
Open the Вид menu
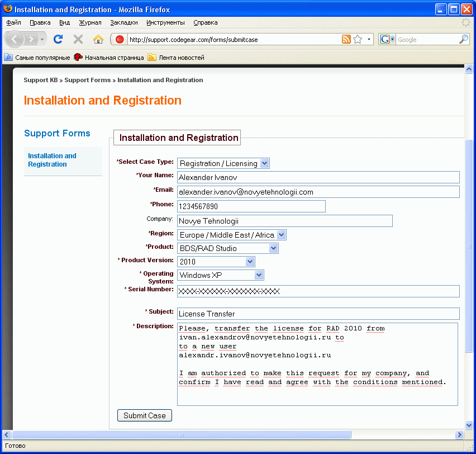64,22
